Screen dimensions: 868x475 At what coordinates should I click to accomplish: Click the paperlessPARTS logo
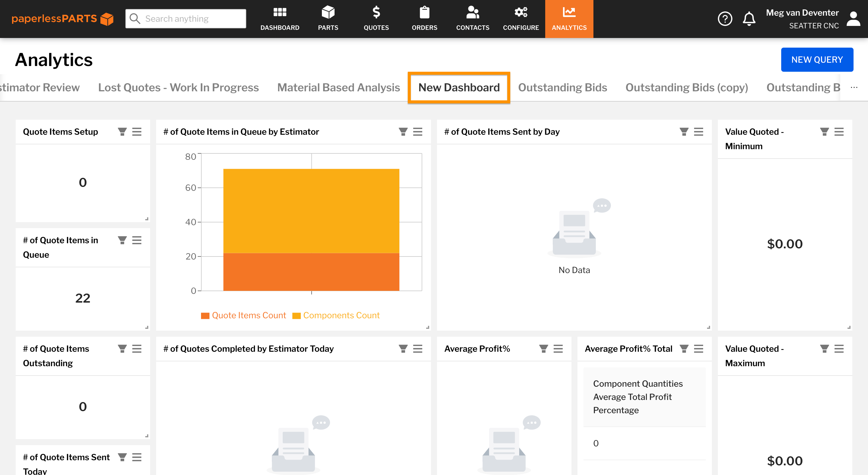[62, 18]
